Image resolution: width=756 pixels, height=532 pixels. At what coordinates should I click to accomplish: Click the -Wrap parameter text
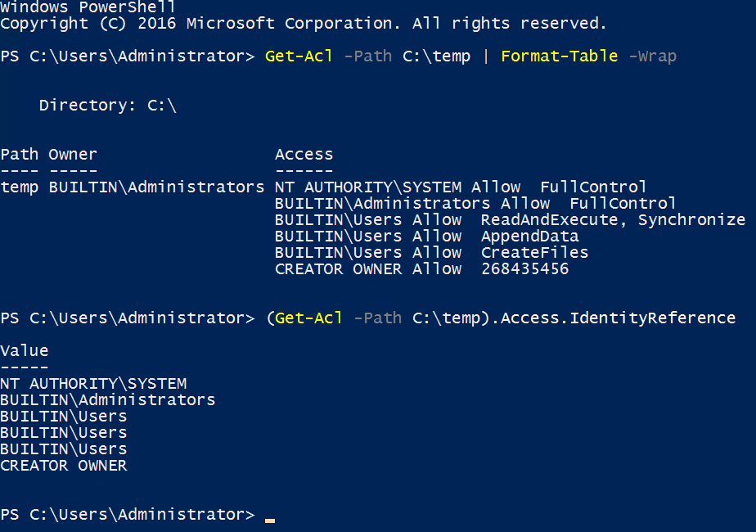pyautogui.click(x=652, y=56)
